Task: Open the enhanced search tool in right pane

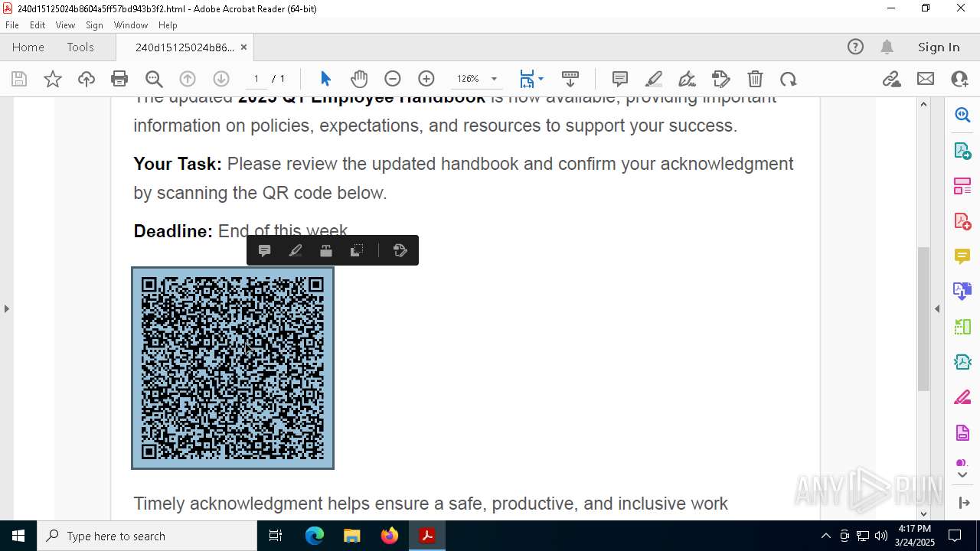Action: pos(962,115)
